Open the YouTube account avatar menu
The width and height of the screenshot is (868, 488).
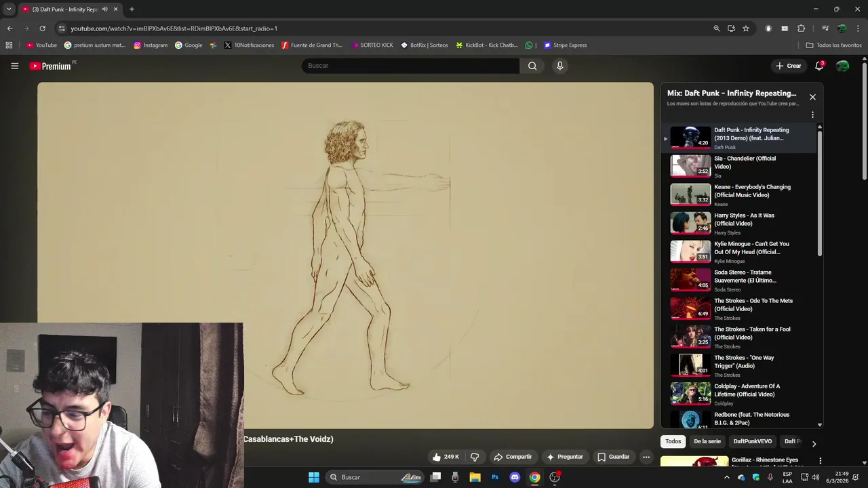point(842,66)
